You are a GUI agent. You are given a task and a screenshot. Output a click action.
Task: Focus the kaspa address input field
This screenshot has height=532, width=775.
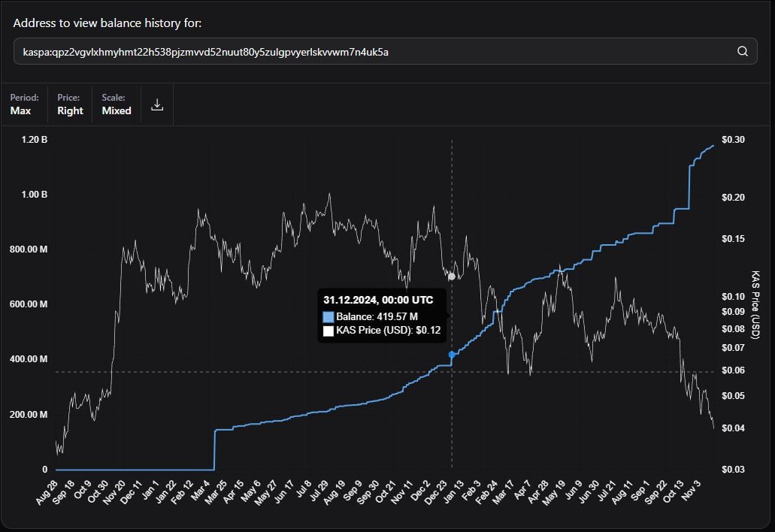[385, 51]
